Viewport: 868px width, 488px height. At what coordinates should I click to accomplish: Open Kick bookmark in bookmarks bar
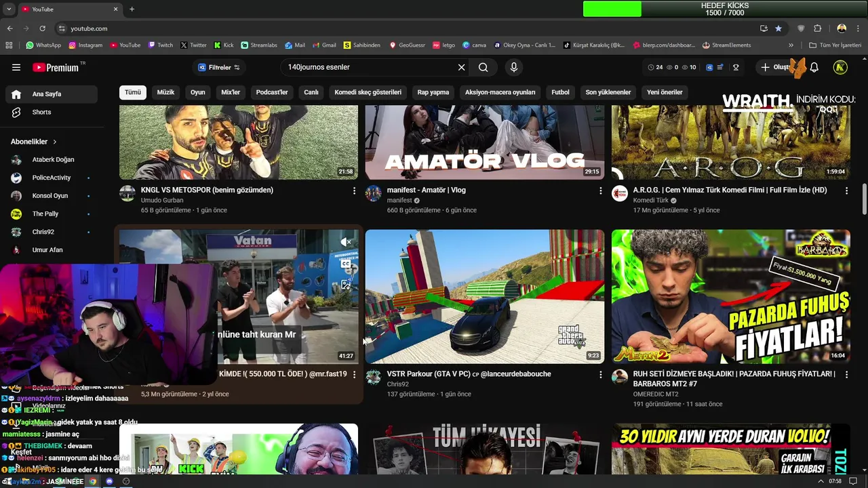pos(223,45)
